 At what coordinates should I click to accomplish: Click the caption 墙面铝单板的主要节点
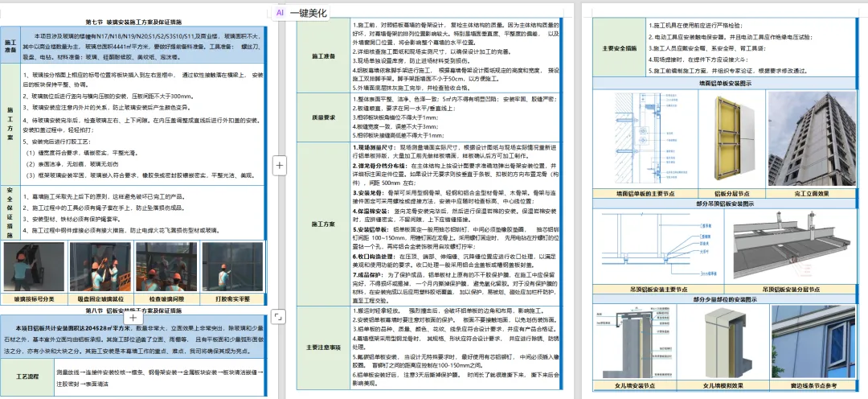[x=645, y=193]
